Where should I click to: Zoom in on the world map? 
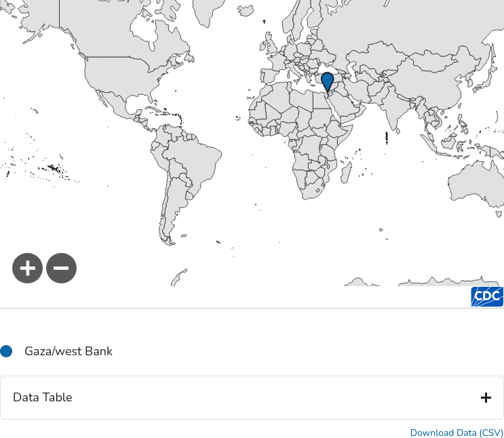27,268
